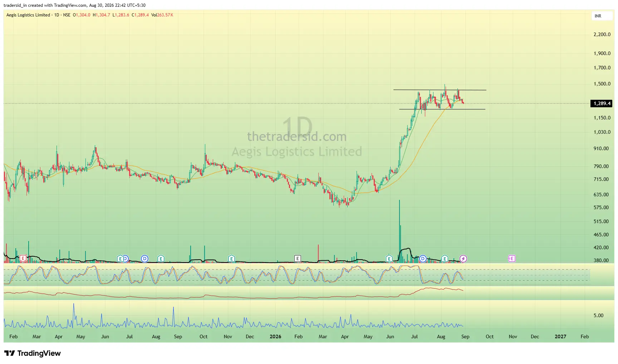The image size is (618, 364).
Task: Click the pink upcoming earnings marker near November
Action: pos(511,258)
